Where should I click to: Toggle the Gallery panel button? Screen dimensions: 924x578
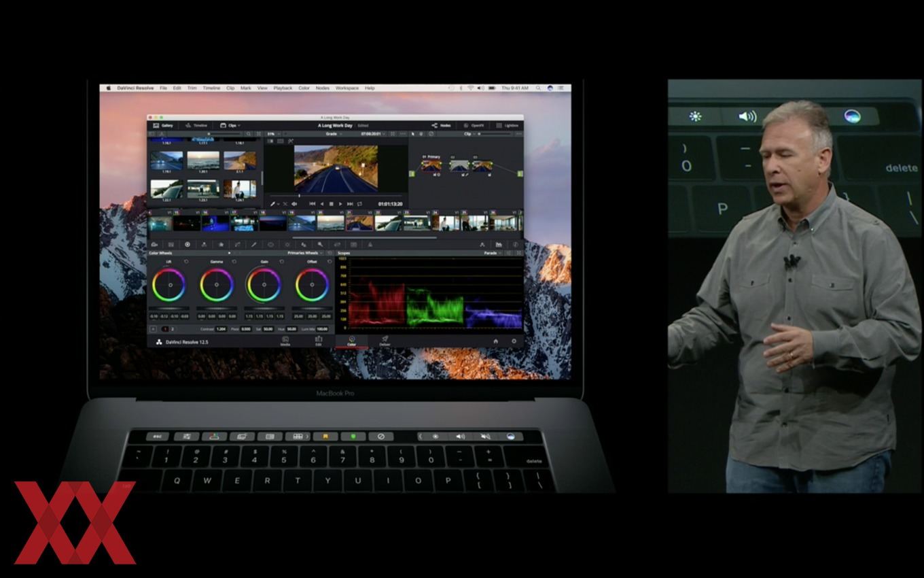point(163,125)
